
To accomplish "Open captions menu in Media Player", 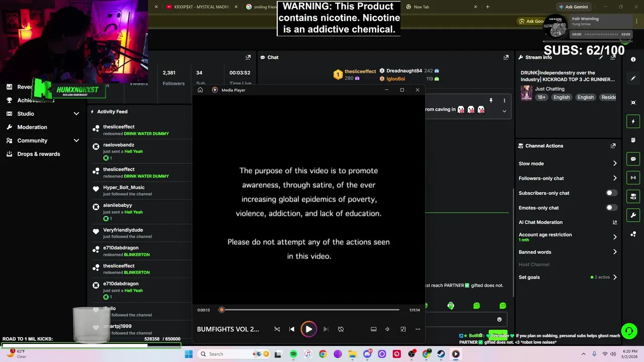I will point(373,329).
